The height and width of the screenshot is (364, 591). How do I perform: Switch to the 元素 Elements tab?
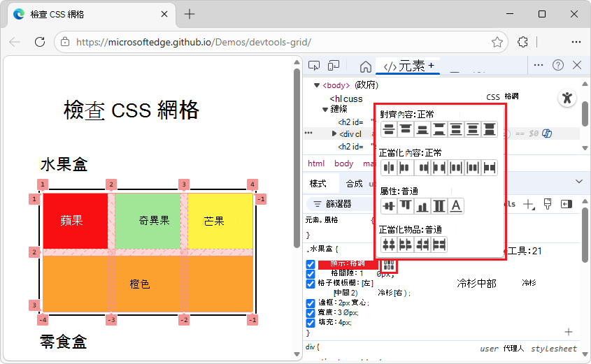(x=408, y=66)
